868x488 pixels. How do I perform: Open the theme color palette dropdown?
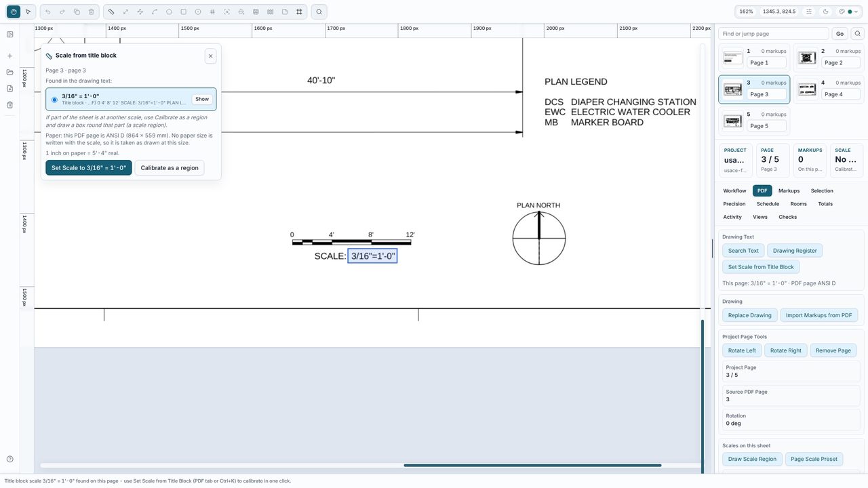coord(848,12)
